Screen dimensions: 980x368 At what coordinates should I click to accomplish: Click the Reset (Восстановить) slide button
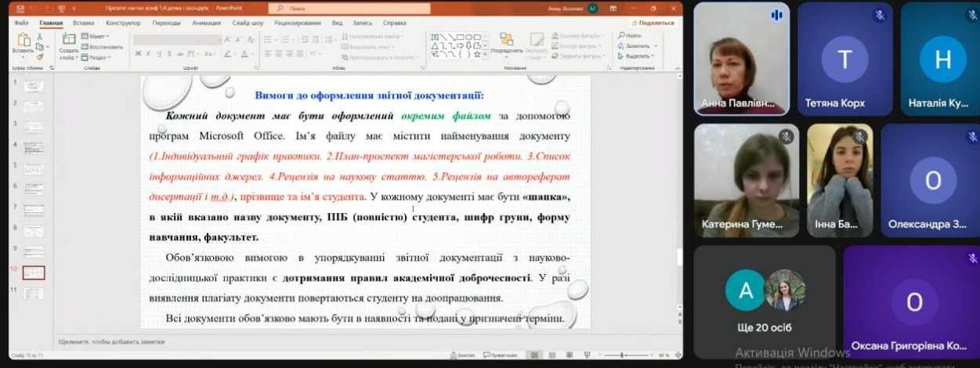pos(102,46)
